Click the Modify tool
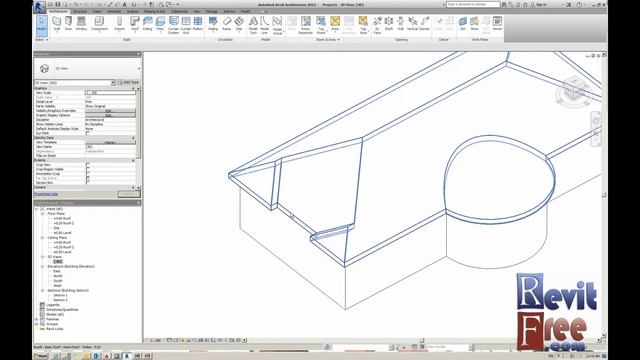 pyautogui.click(x=41, y=25)
